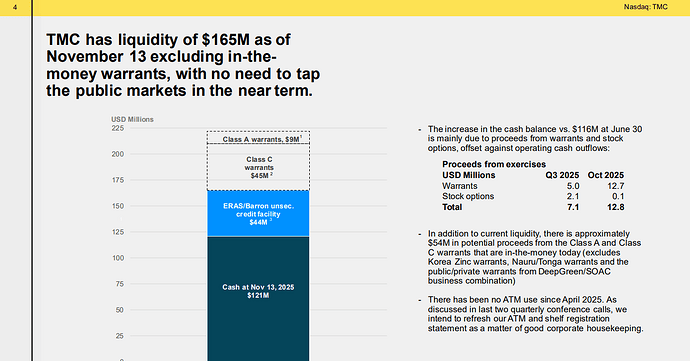Select the Total value 12.8 cell
Image resolution: width=690 pixels, height=361 pixels.
tap(616, 207)
